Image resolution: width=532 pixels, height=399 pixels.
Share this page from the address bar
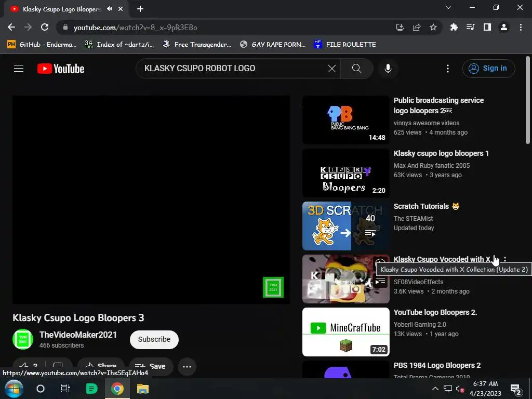pos(416,27)
